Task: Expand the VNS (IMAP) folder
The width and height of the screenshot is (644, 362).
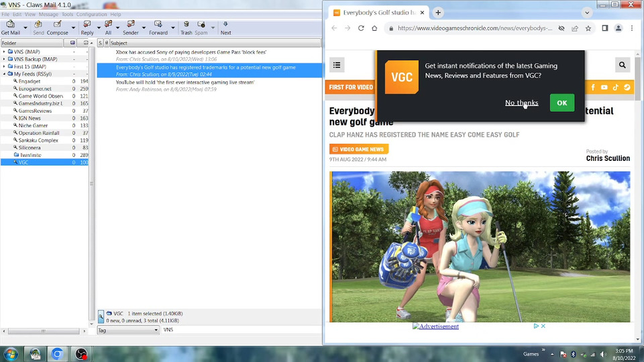Action: (5, 52)
